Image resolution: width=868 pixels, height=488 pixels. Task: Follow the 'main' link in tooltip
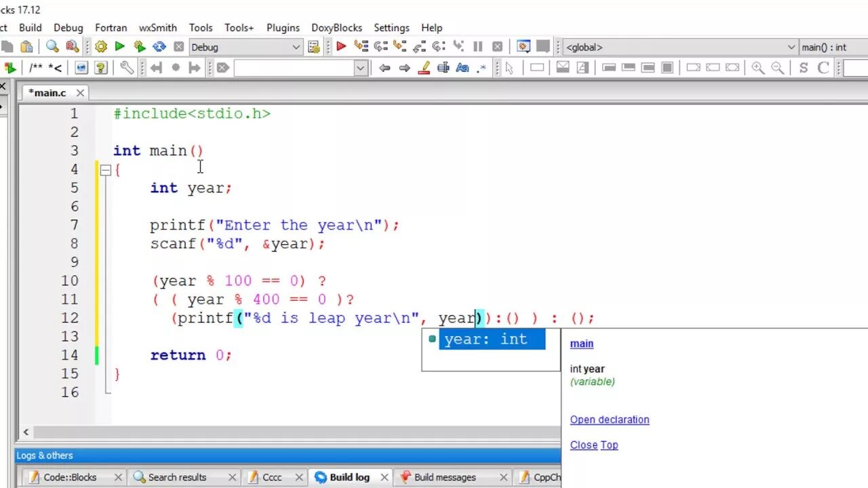pyautogui.click(x=582, y=344)
